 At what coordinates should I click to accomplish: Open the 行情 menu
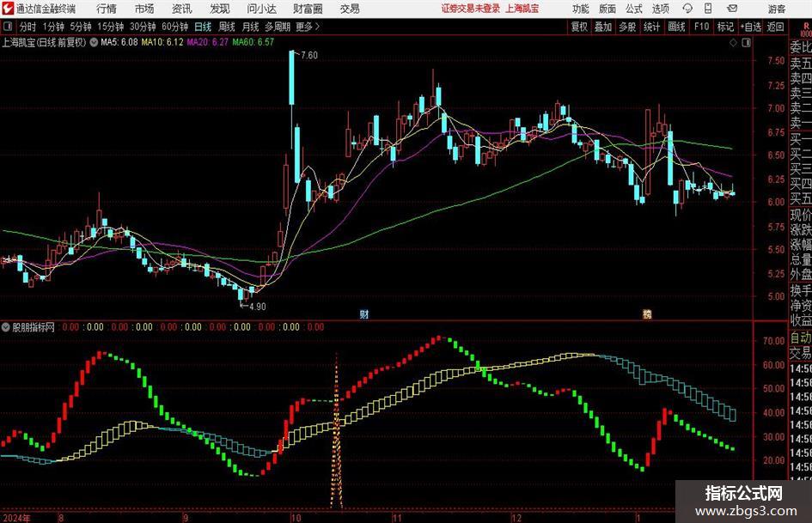coord(107,9)
